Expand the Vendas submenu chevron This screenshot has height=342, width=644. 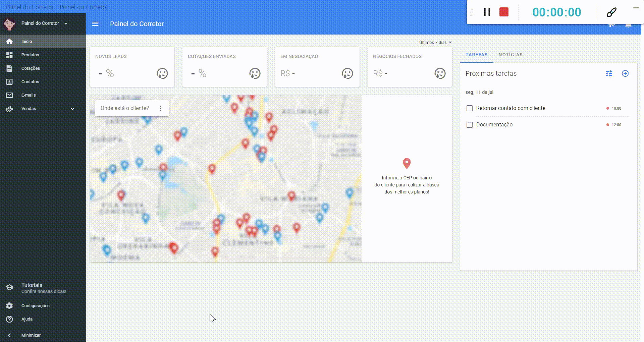[72, 109]
